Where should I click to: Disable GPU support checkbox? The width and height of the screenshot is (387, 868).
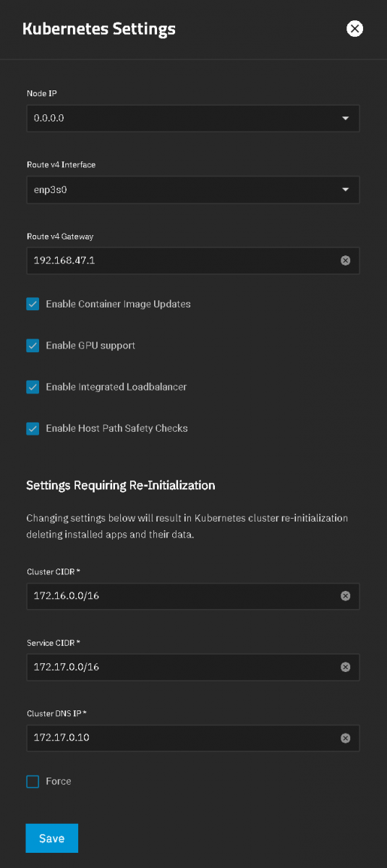[x=33, y=345]
